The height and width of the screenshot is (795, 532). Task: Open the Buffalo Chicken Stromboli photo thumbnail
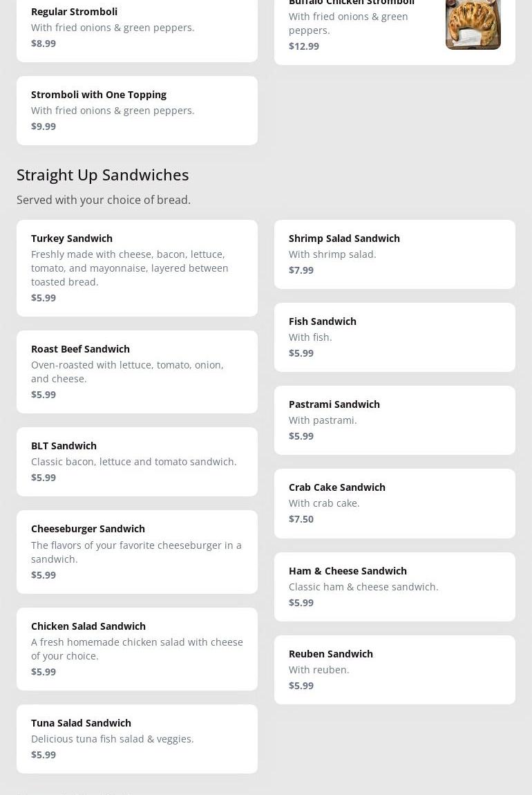tap(473, 25)
